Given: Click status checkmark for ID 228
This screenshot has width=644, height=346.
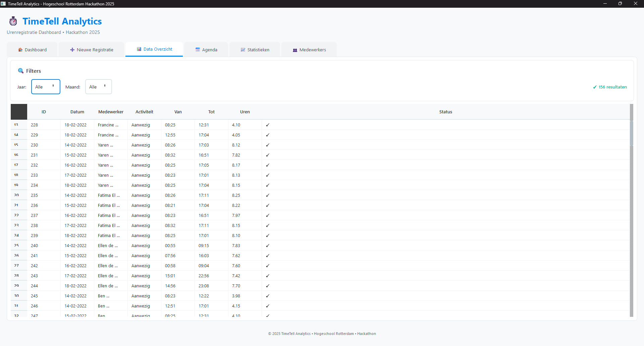Looking at the screenshot, I should [x=268, y=125].
